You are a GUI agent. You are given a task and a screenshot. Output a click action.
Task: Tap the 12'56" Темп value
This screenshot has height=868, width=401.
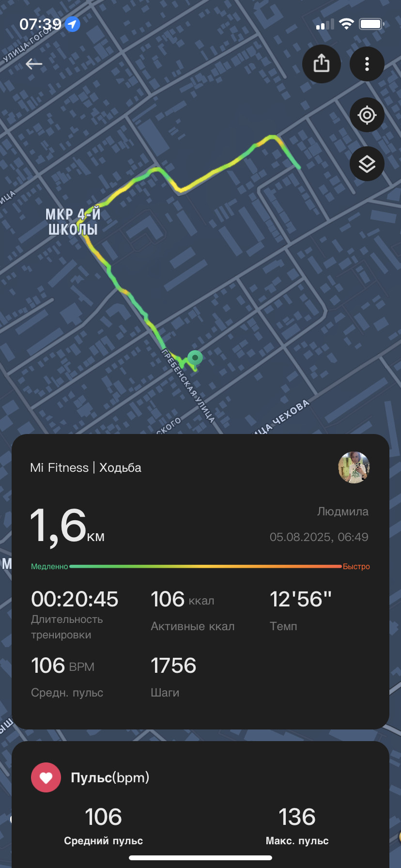(x=301, y=599)
